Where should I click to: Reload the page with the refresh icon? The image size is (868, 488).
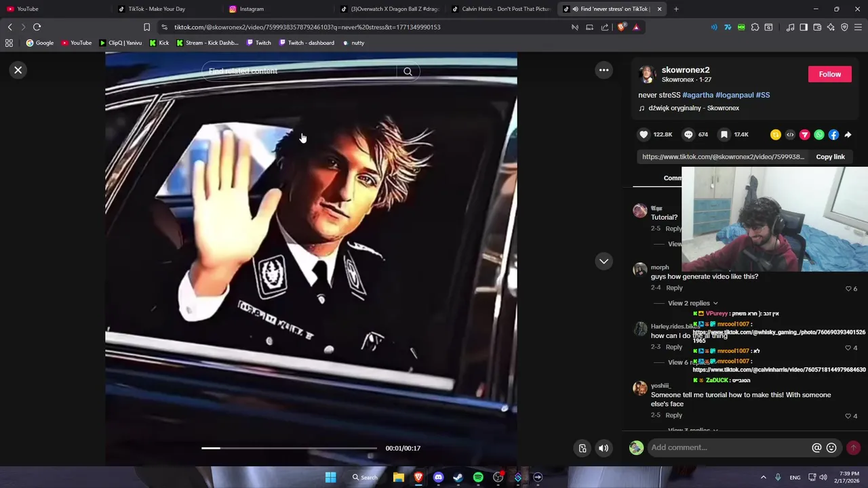click(37, 27)
